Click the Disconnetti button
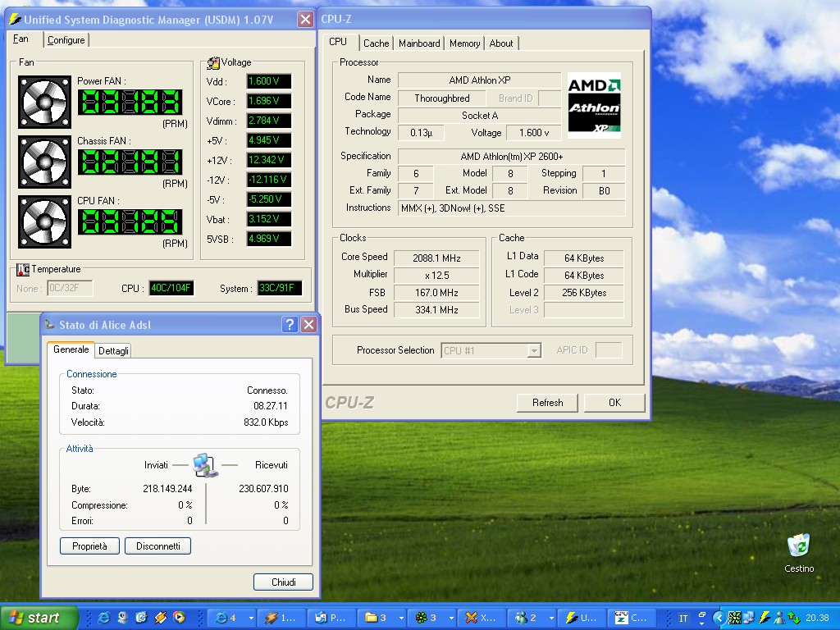The image size is (840, 630). (158, 546)
